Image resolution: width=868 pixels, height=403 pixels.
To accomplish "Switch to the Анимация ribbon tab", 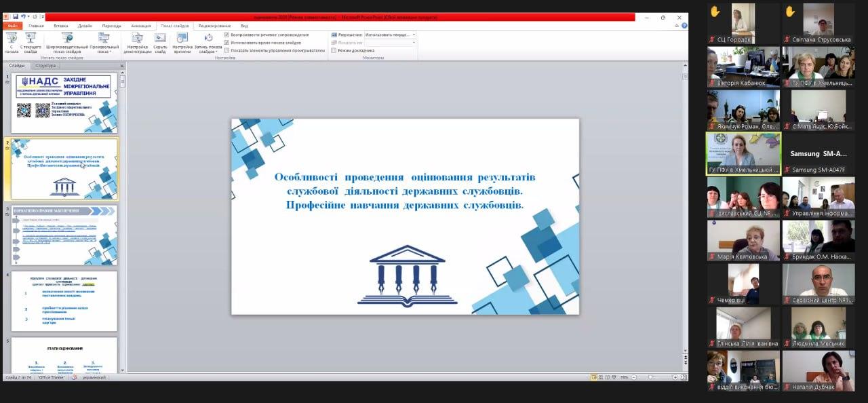I will [x=141, y=26].
